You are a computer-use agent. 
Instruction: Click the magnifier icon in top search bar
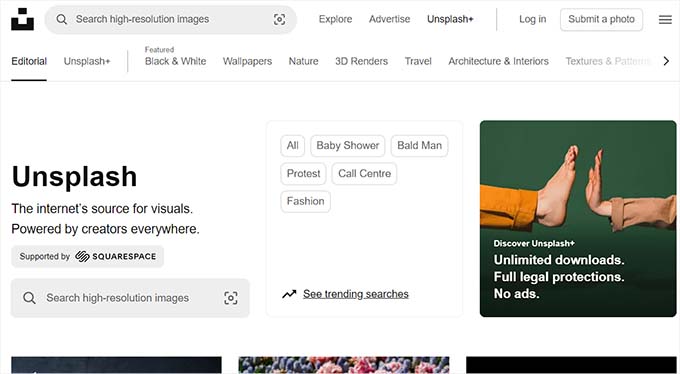tap(62, 19)
